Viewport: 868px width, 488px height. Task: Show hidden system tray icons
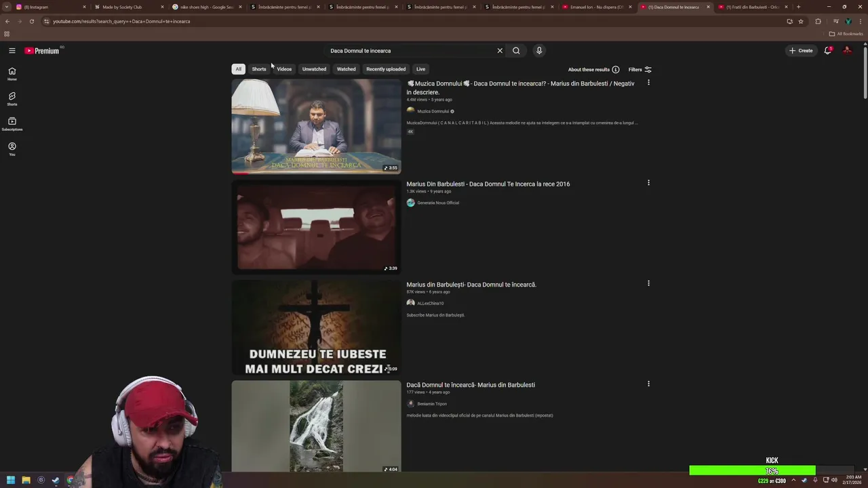(793, 480)
